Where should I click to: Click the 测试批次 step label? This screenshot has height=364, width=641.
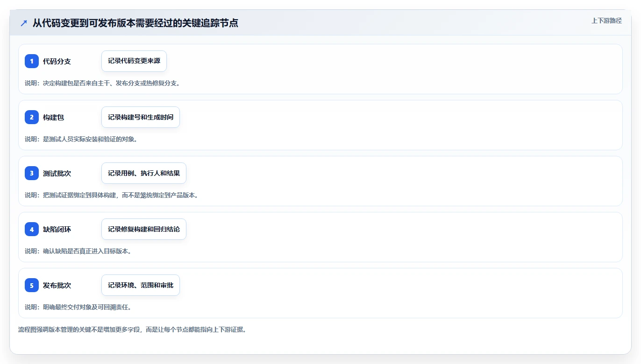[57, 173]
